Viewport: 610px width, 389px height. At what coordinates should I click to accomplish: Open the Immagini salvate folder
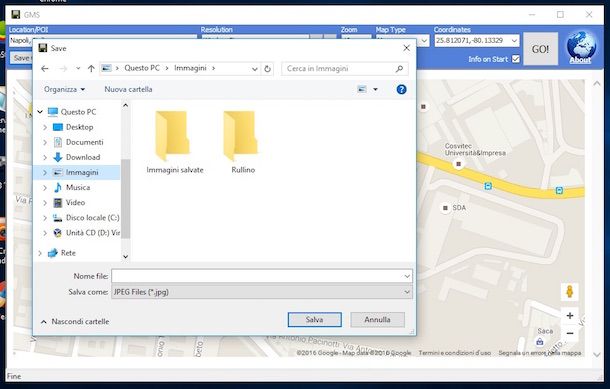[x=175, y=142]
